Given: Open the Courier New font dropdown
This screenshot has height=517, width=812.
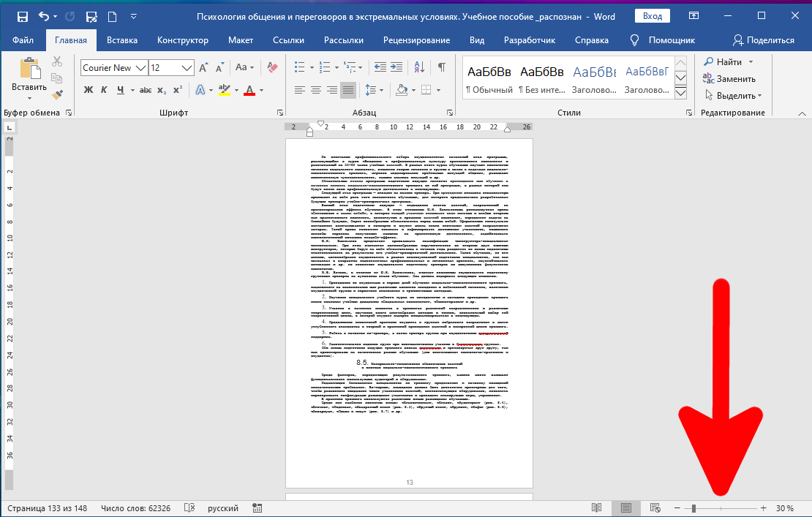Looking at the screenshot, I should click(141, 68).
